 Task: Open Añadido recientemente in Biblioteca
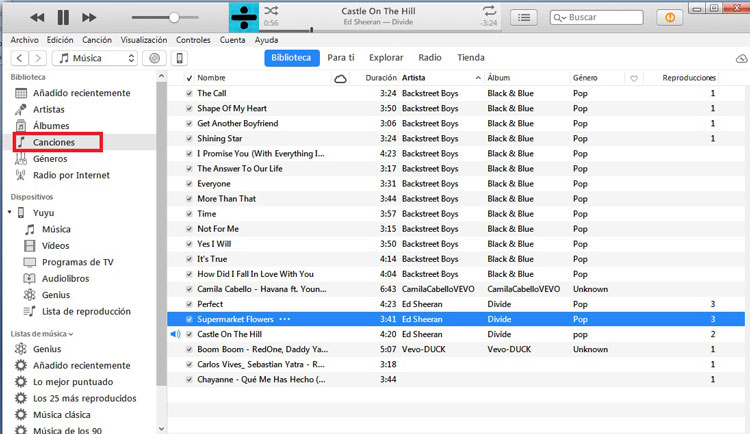(x=81, y=93)
